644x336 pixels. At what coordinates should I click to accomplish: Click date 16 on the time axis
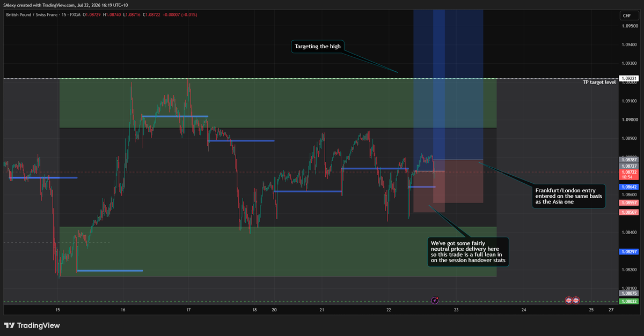[x=123, y=310]
